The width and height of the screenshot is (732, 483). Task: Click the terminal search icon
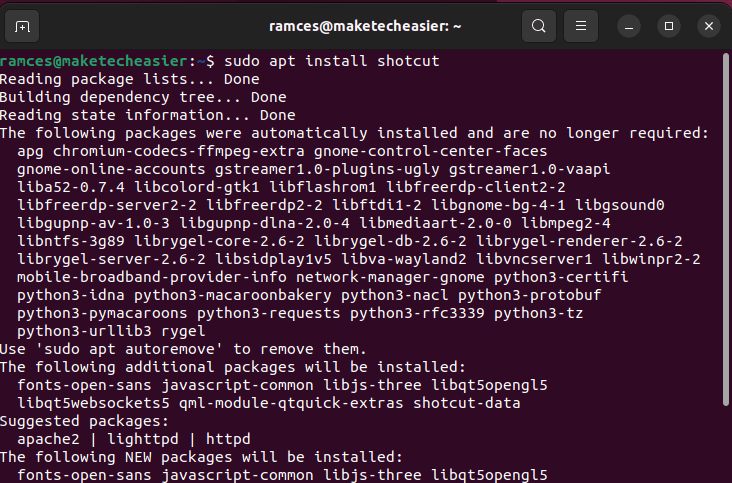pos(539,26)
